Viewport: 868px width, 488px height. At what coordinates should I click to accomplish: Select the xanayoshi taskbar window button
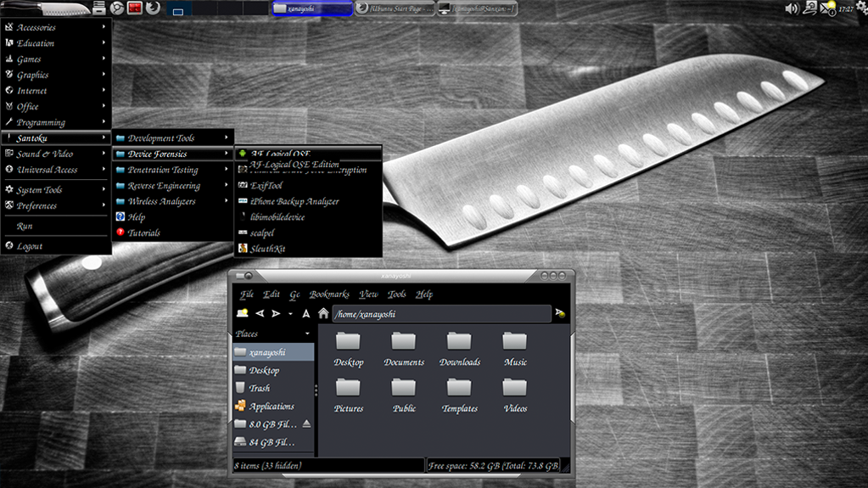[312, 8]
